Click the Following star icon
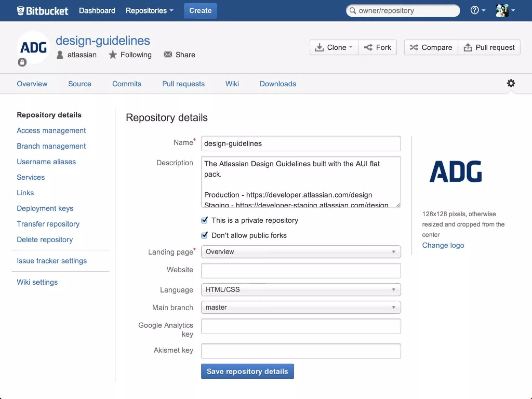This screenshot has height=399, width=532. pyautogui.click(x=112, y=55)
